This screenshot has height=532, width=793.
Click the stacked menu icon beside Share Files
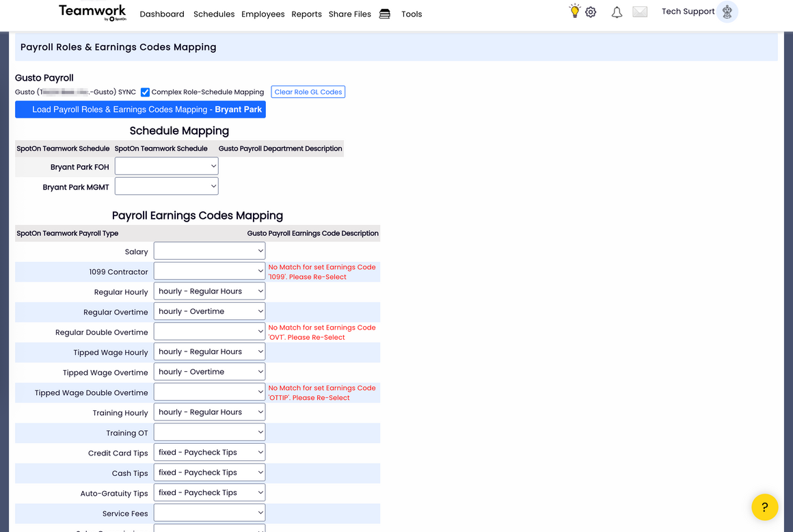[x=385, y=14]
